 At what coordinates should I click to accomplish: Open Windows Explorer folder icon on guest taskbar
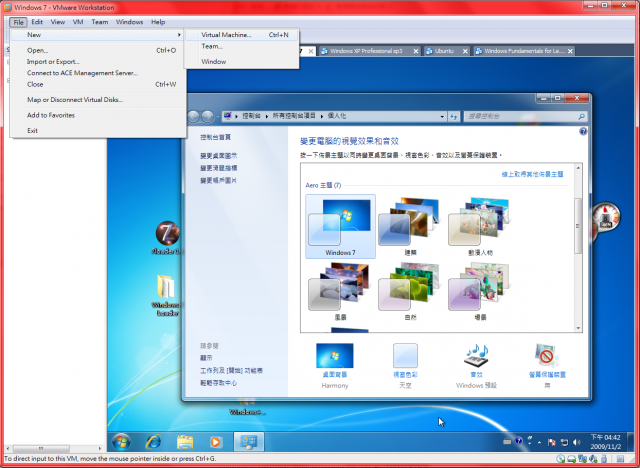pos(185,442)
